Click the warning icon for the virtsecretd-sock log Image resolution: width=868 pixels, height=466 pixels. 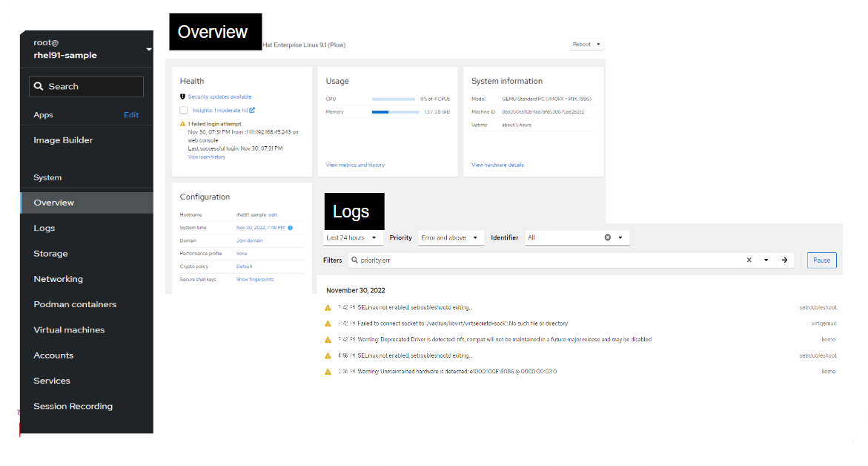click(328, 324)
